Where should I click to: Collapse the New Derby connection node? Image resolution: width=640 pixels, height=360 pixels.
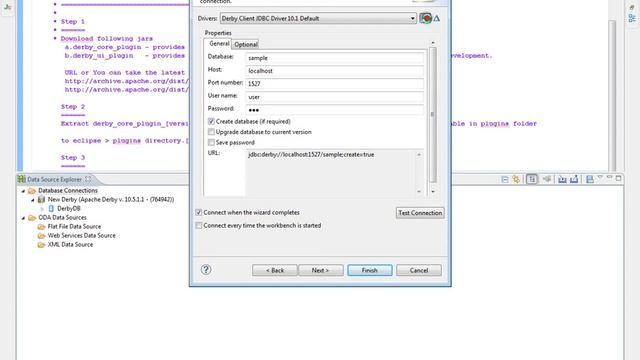coord(33,200)
